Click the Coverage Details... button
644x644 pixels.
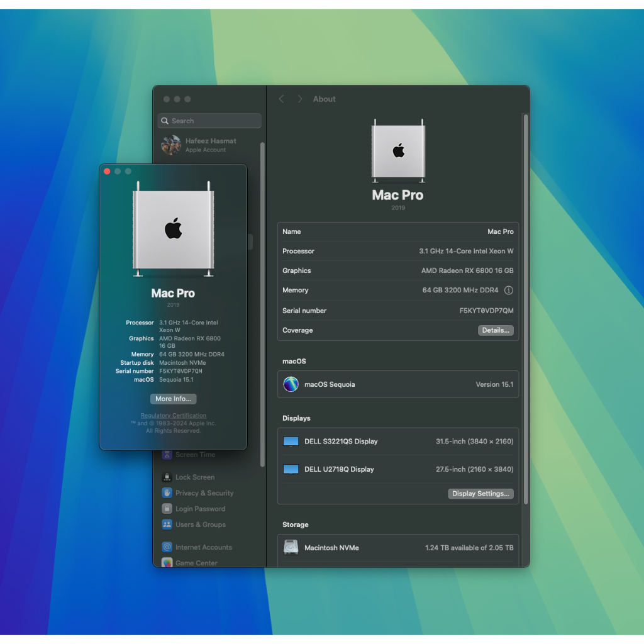tap(496, 330)
